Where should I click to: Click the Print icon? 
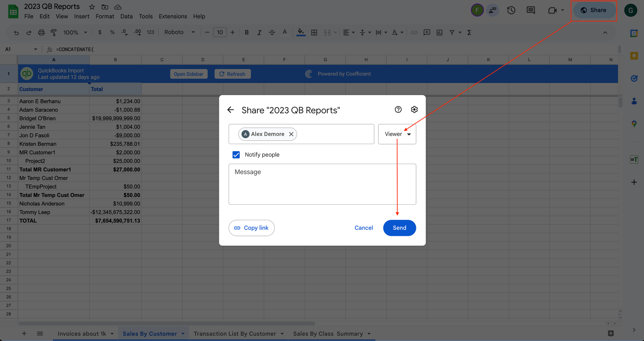pyautogui.click(x=41, y=33)
